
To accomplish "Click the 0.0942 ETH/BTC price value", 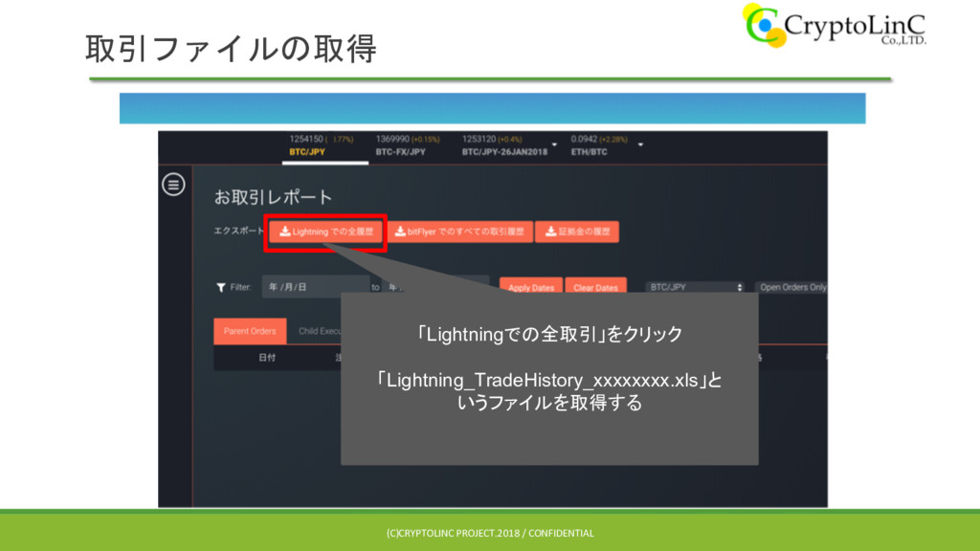I will [584, 139].
